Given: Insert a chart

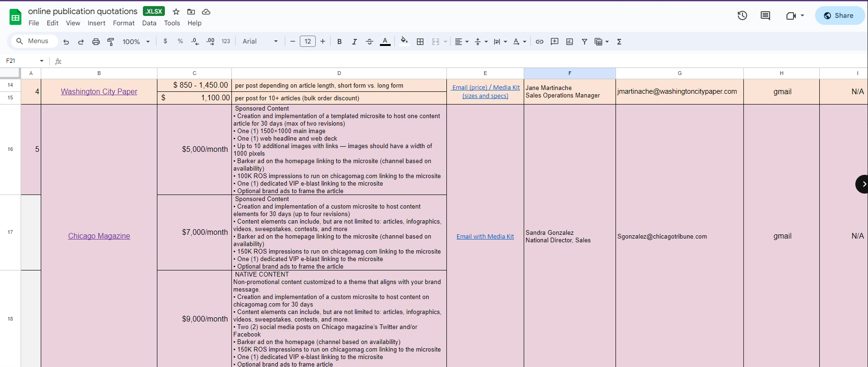Looking at the screenshot, I should click(570, 42).
